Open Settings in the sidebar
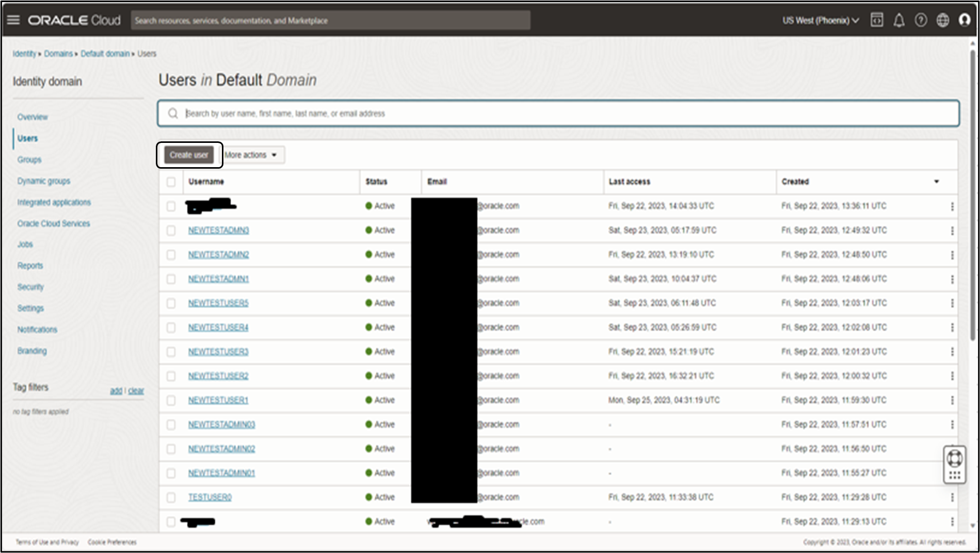The height and width of the screenshot is (553, 980). 30,308
